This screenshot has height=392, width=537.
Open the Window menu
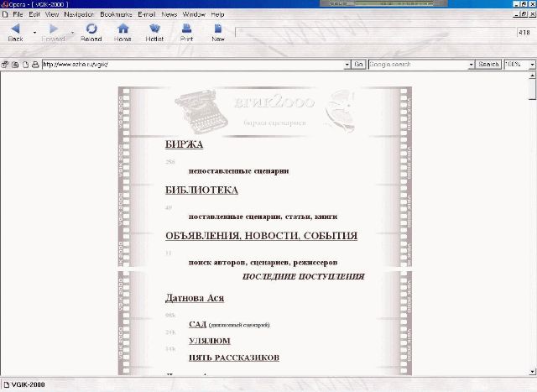click(194, 14)
